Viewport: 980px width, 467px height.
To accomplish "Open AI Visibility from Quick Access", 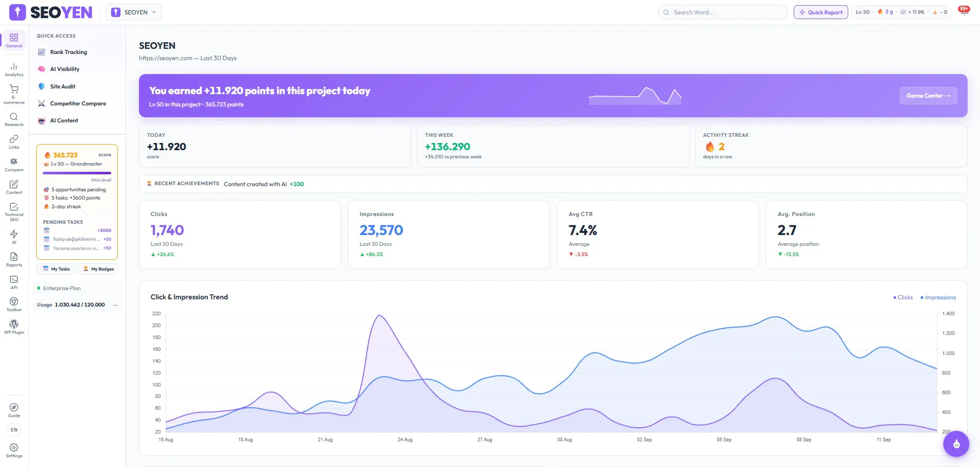I will (x=65, y=69).
